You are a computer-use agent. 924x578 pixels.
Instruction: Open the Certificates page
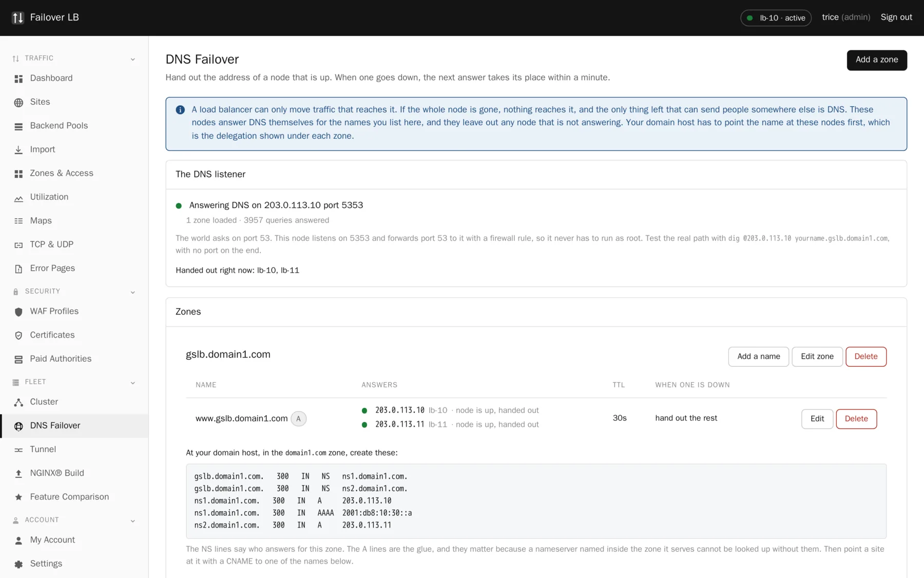[x=74, y=335]
